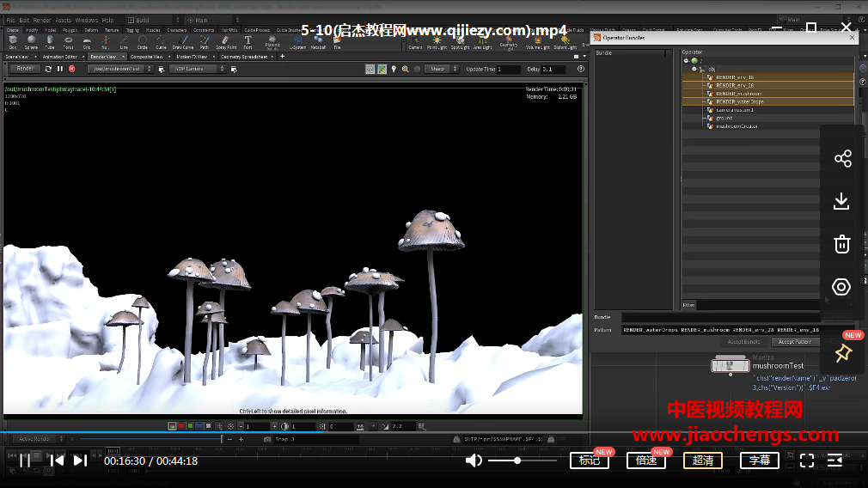The image size is (868, 488).
Task: Select the Box shelf tool
Action: 13,42
